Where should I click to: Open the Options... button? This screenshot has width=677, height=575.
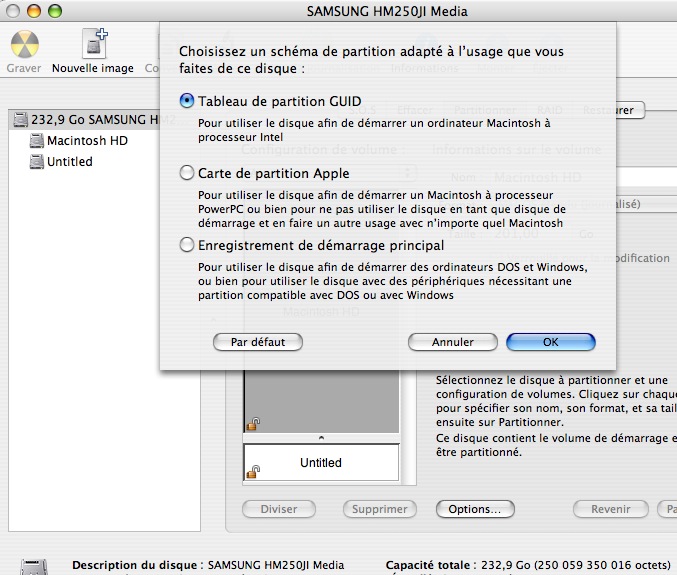click(x=475, y=509)
